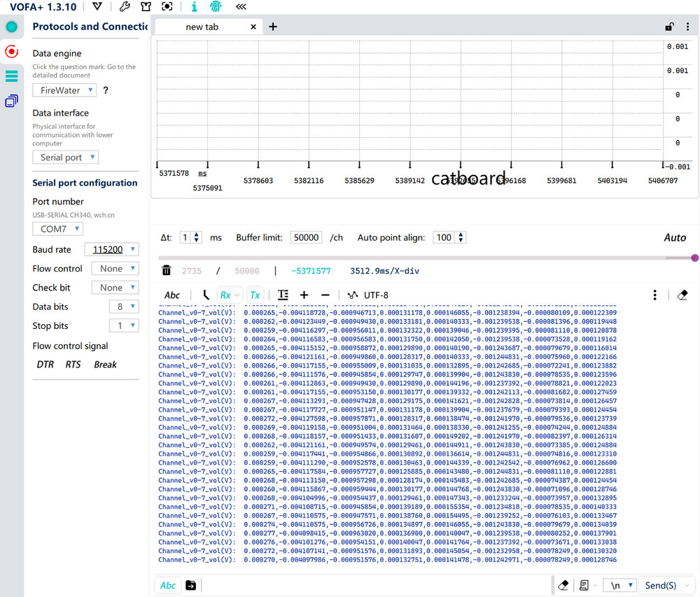Image resolution: width=700 pixels, height=597 pixels.
Task: Click the fingerprint icon in top bar
Action: [216, 7]
